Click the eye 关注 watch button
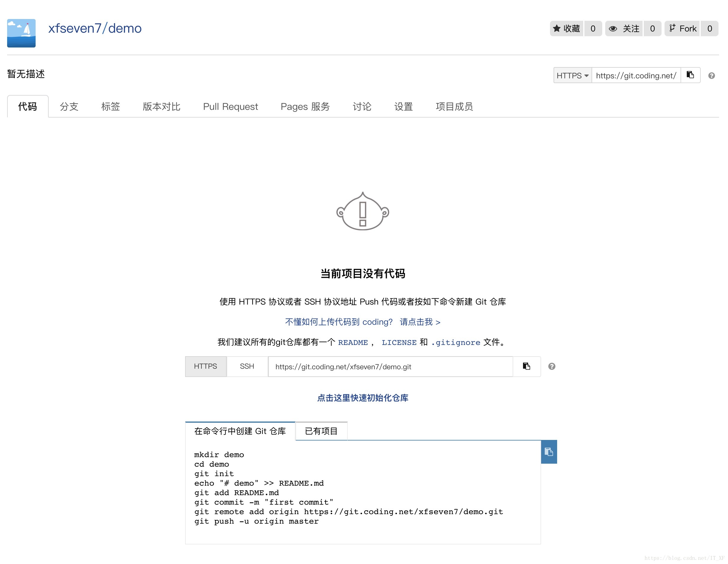The image size is (728, 564). [624, 28]
